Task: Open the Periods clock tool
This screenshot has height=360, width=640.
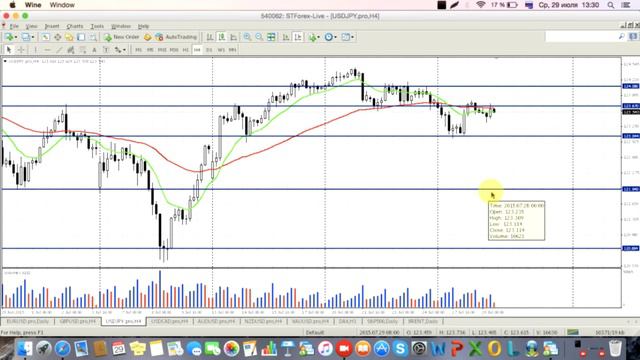Action: click(329, 37)
